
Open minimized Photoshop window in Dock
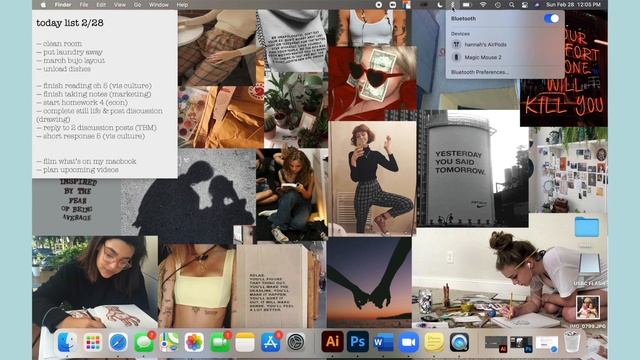521,344
